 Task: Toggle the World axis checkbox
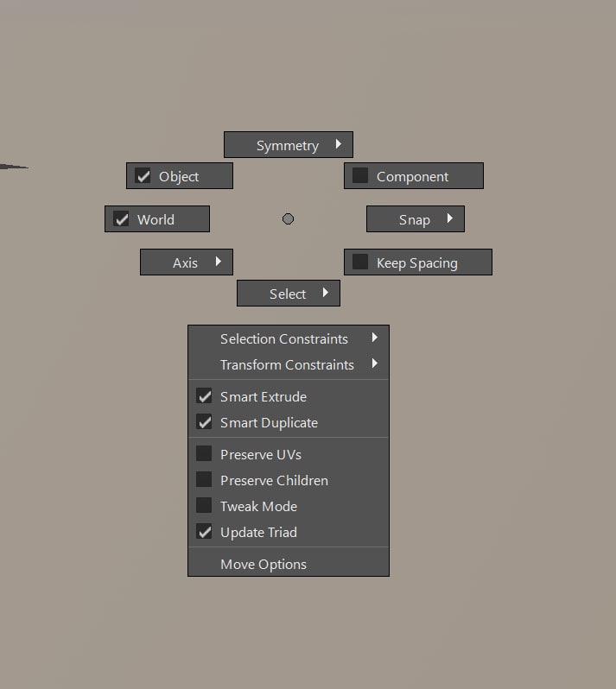[121, 218]
